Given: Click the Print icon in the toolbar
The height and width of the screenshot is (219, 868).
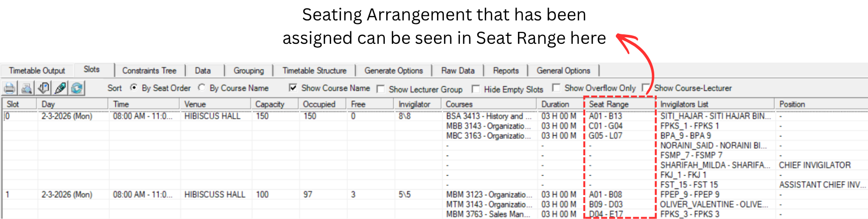Looking at the screenshot, I should coord(9,88).
